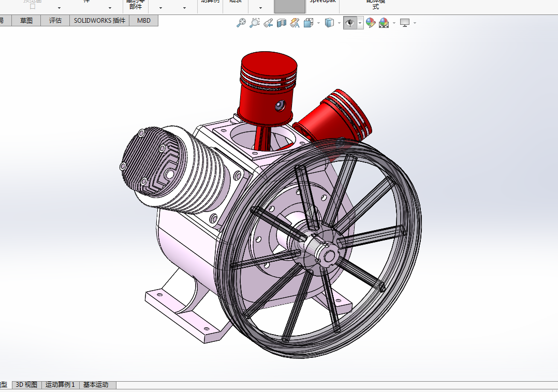The image size is (558, 392).
Task: Click the View Settings monitor icon
Action: pyautogui.click(x=405, y=23)
